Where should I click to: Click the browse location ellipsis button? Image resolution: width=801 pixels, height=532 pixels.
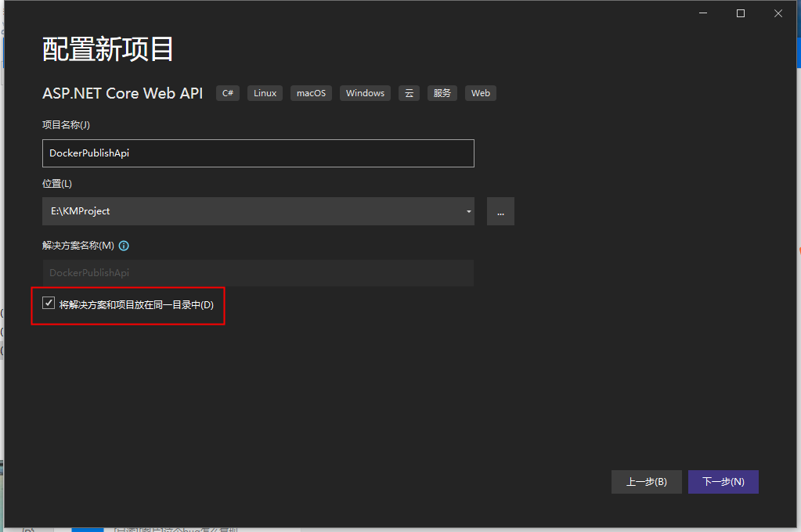pyautogui.click(x=500, y=211)
